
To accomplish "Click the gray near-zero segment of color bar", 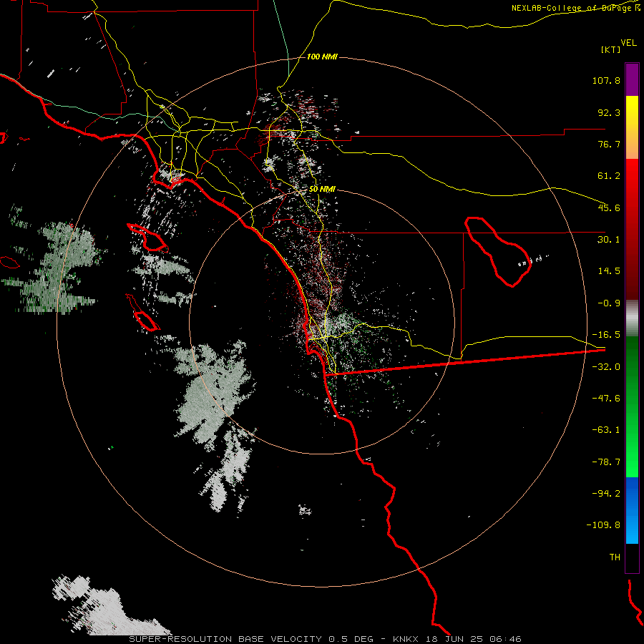I will (x=632, y=318).
